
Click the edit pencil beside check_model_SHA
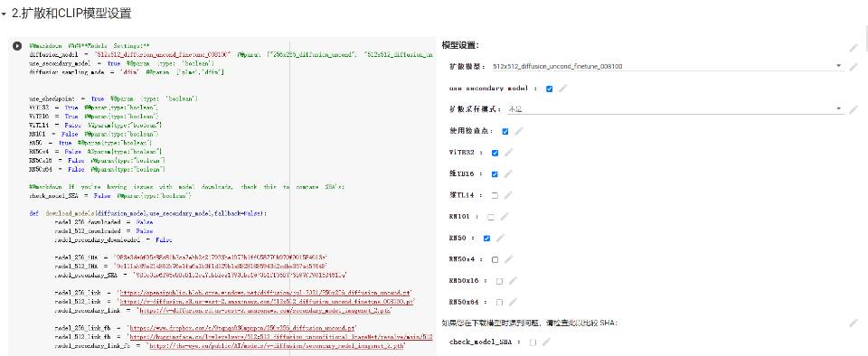point(546,342)
